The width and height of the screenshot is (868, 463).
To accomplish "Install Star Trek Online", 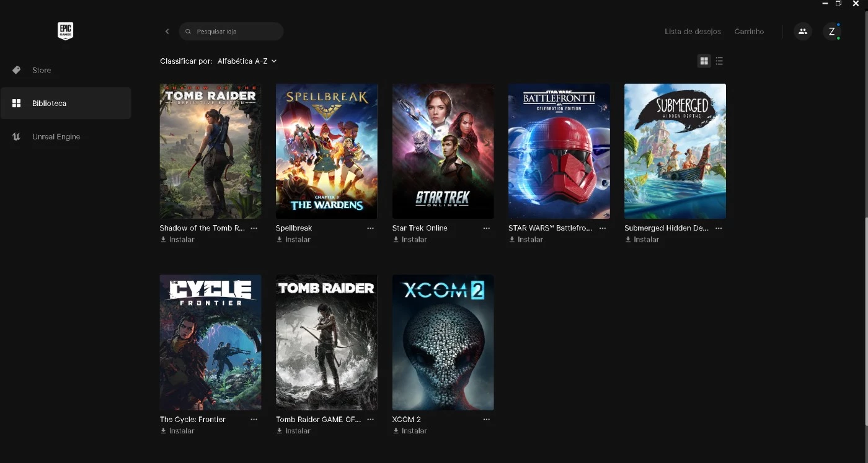I will pyautogui.click(x=410, y=239).
